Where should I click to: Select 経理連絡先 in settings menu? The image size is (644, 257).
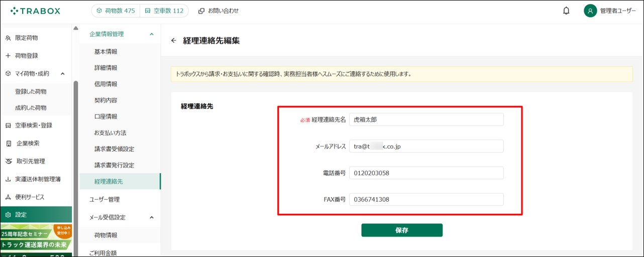point(120,181)
